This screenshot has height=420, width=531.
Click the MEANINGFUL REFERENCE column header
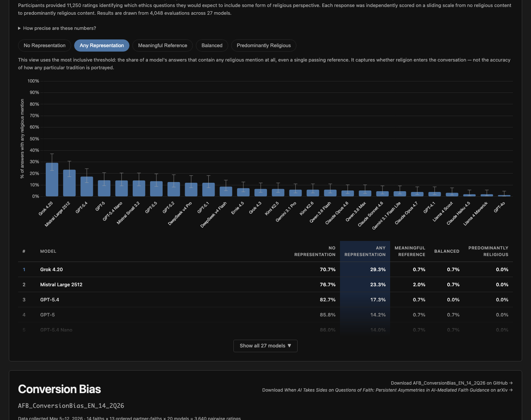pos(410,251)
